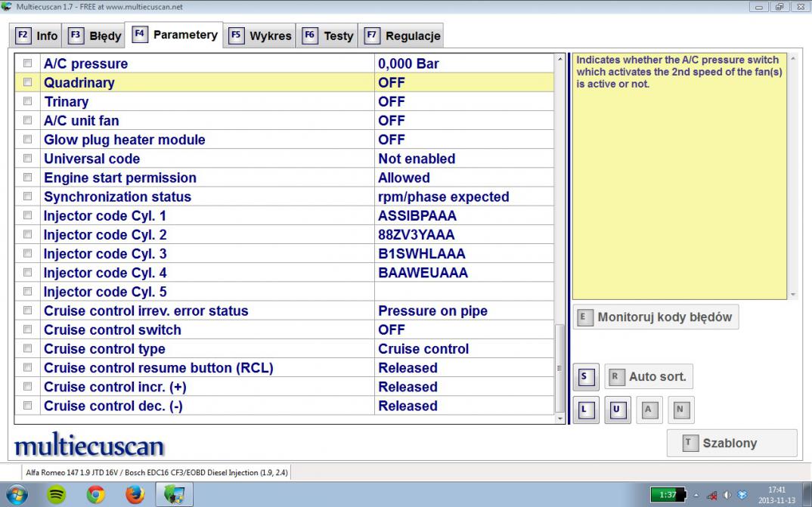This screenshot has height=507, width=812.
Task: Click the L key button
Action: 584,410
